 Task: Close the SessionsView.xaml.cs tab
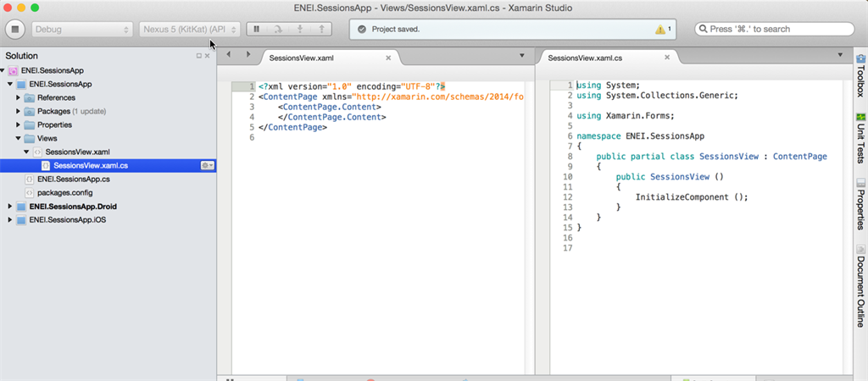point(667,57)
